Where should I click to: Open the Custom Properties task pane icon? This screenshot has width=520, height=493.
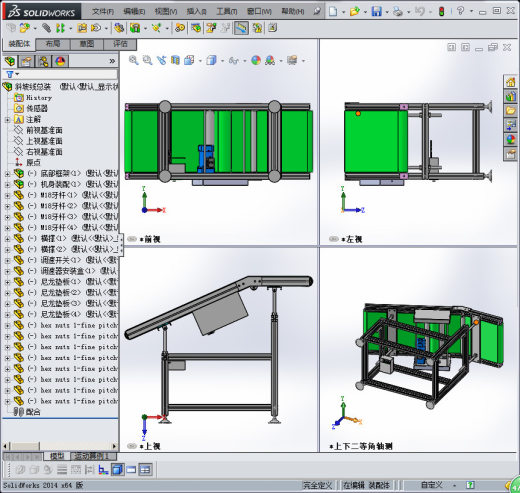coord(511,154)
